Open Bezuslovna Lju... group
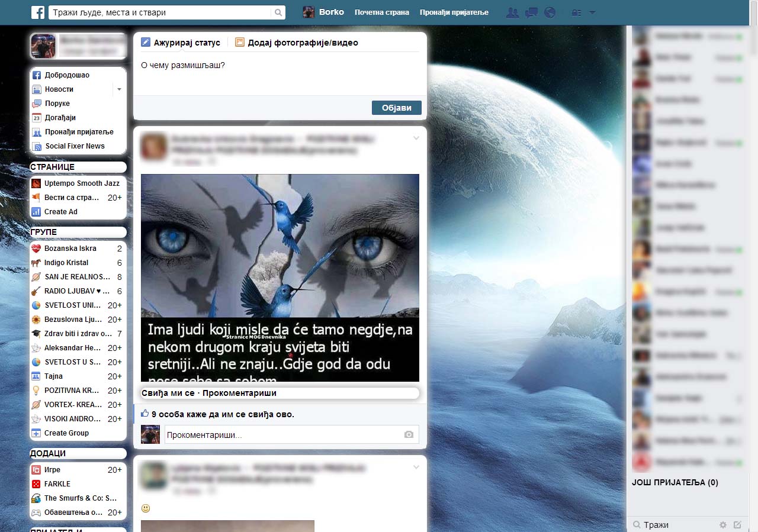758x532 pixels. [78, 320]
